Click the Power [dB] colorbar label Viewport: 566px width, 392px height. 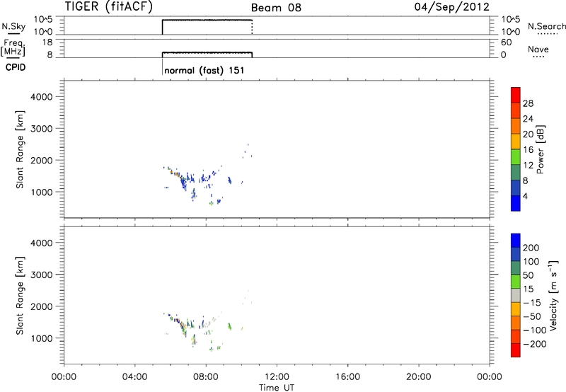tap(540, 149)
